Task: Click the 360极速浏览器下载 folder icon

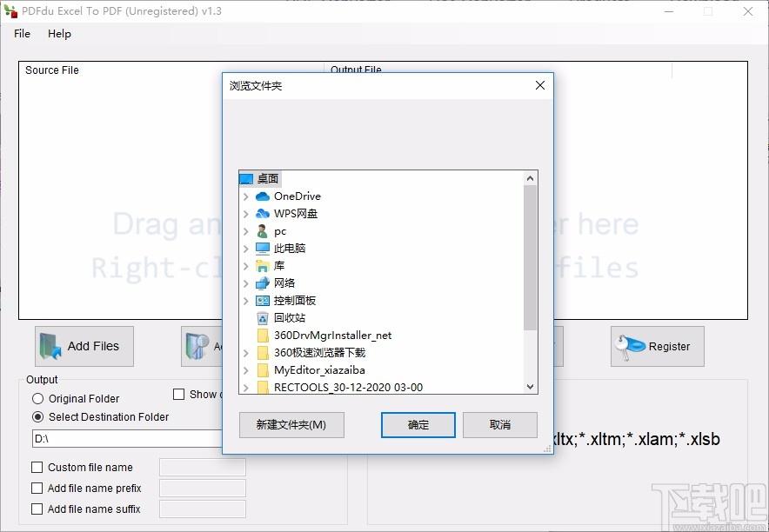Action: click(263, 353)
